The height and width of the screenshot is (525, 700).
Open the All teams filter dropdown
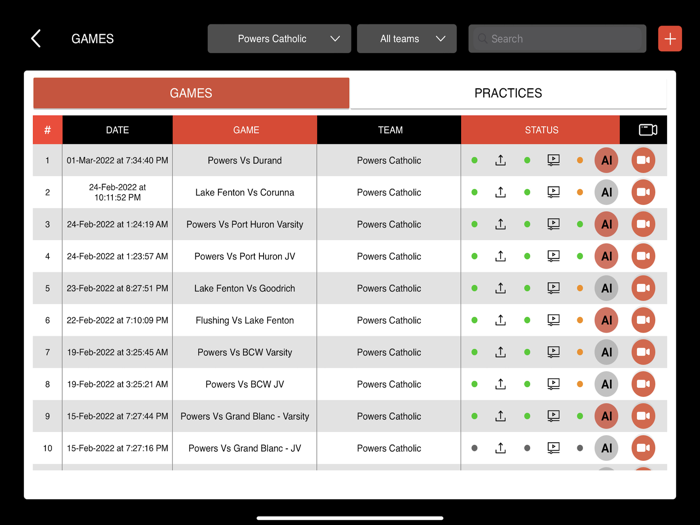pyautogui.click(x=407, y=39)
